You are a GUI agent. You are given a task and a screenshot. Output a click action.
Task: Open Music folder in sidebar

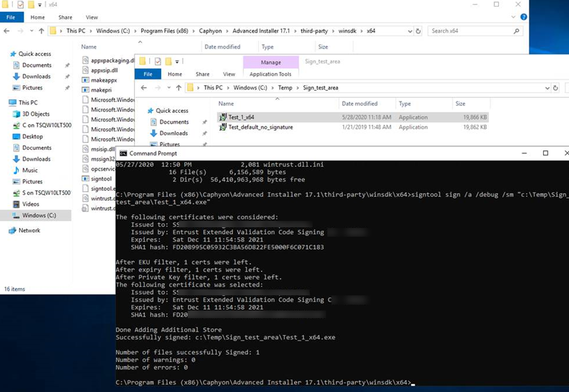tap(29, 171)
